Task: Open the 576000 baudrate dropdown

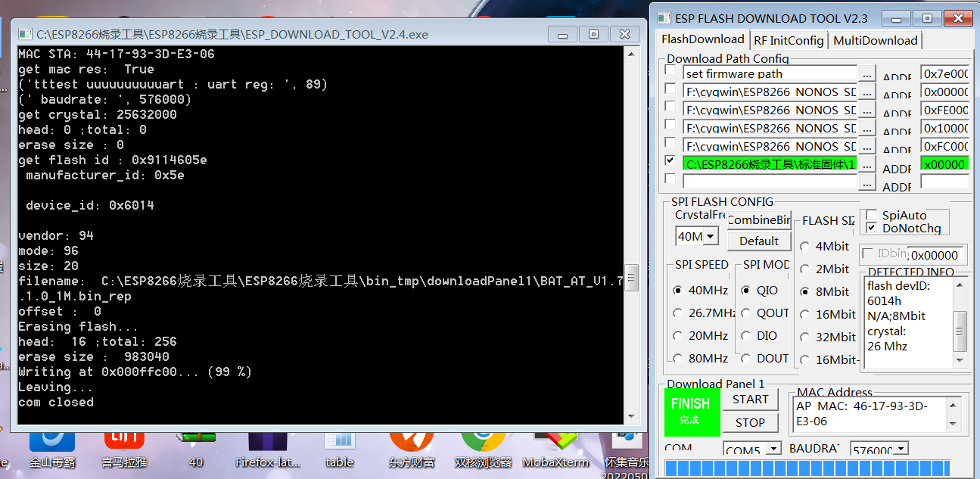Action: click(x=901, y=449)
